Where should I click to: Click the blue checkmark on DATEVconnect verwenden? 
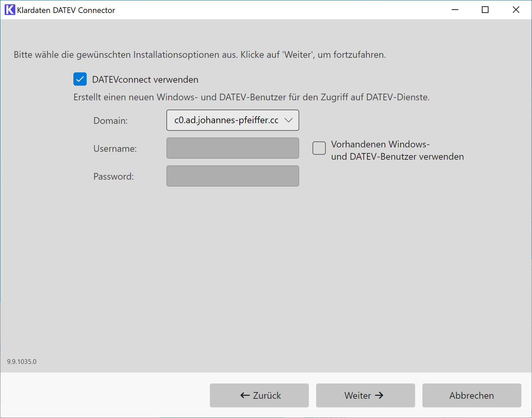pos(80,79)
